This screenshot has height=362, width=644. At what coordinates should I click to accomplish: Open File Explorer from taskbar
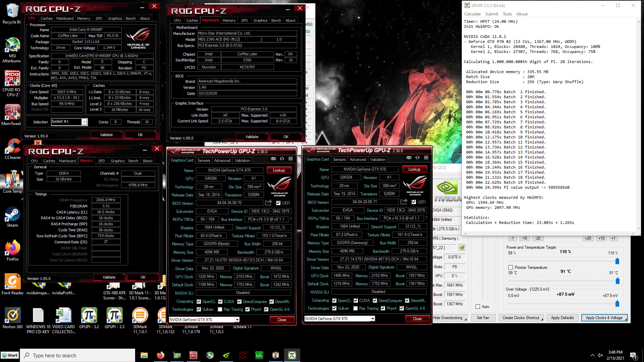coord(144,355)
